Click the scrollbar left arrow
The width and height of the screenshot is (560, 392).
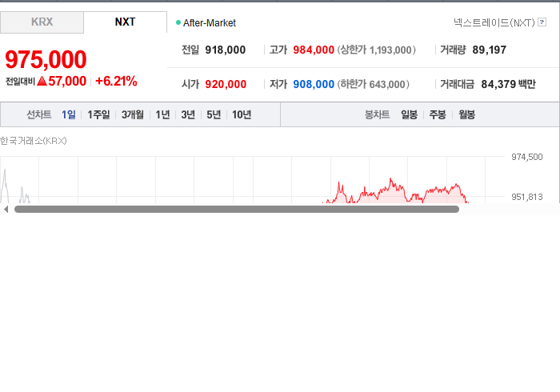(x=6, y=210)
